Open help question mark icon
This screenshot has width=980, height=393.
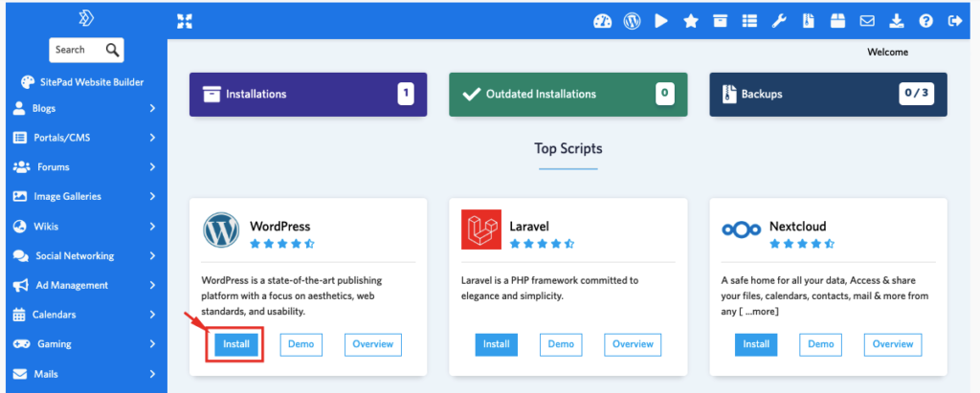[925, 21]
